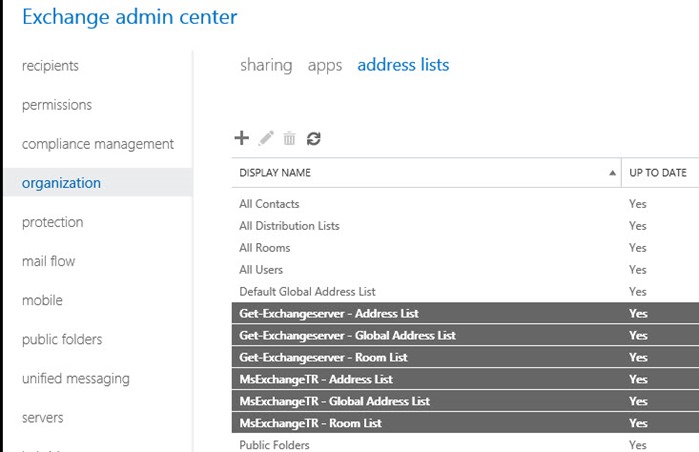Sort by UP TO DATE column header
This screenshot has width=699, height=452.
click(658, 173)
